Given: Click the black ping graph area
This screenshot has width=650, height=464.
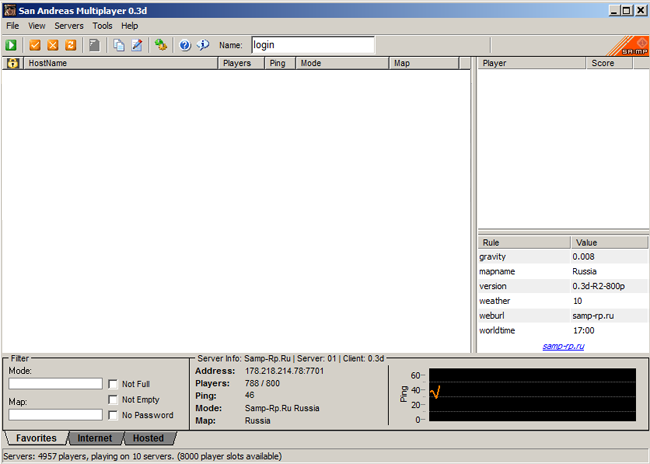Looking at the screenshot, I should 532,395.
